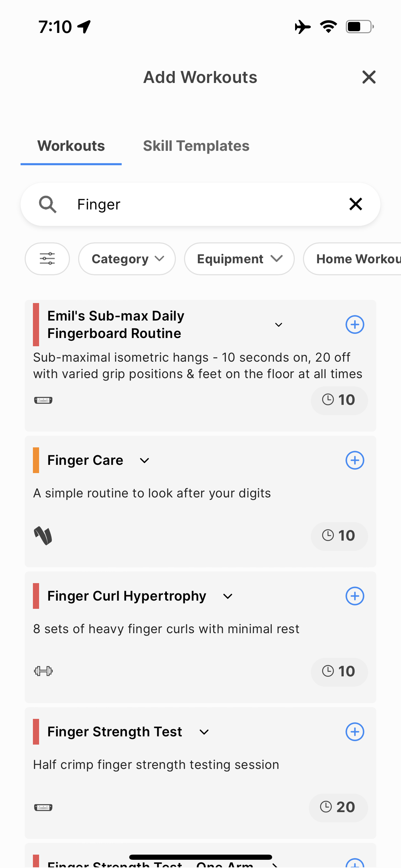Viewport: 401px width, 868px height.
Task: Add Finger Curl Hypertrophy workout
Action: [x=355, y=596]
